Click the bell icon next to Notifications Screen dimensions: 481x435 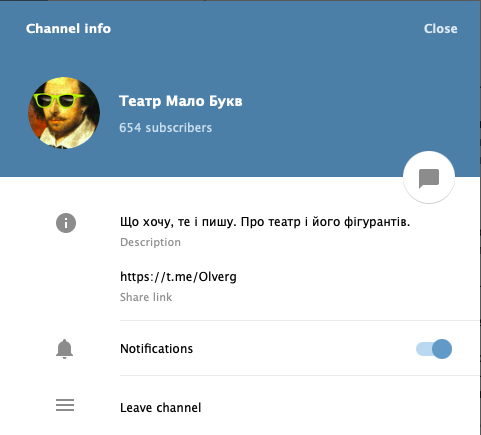[64, 349]
